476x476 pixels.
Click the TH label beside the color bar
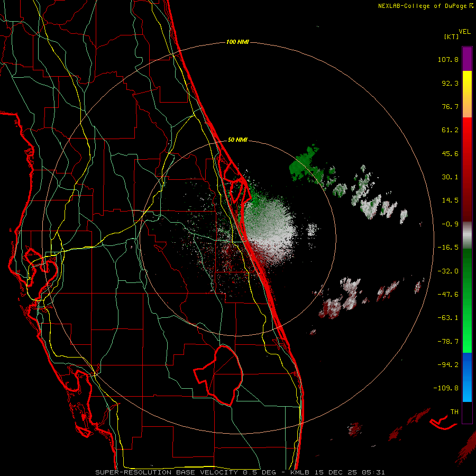454,412
